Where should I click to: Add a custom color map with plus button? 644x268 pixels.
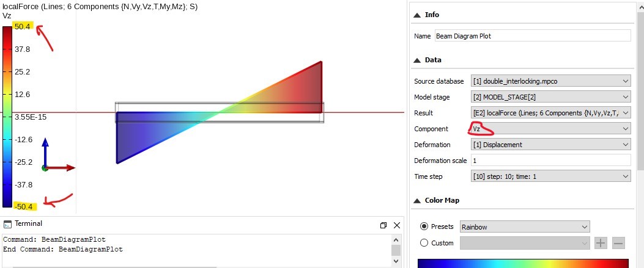pos(601,243)
